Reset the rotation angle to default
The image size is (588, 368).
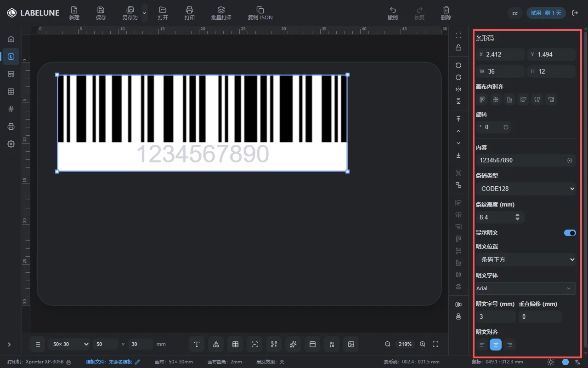point(506,127)
